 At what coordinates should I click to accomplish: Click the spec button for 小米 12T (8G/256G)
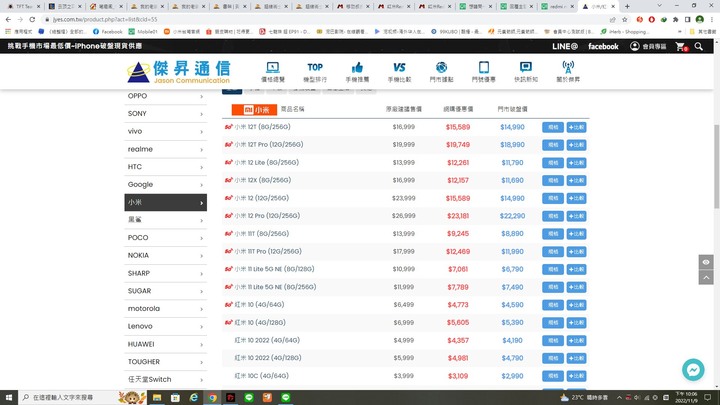pyautogui.click(x=552, y=127)
